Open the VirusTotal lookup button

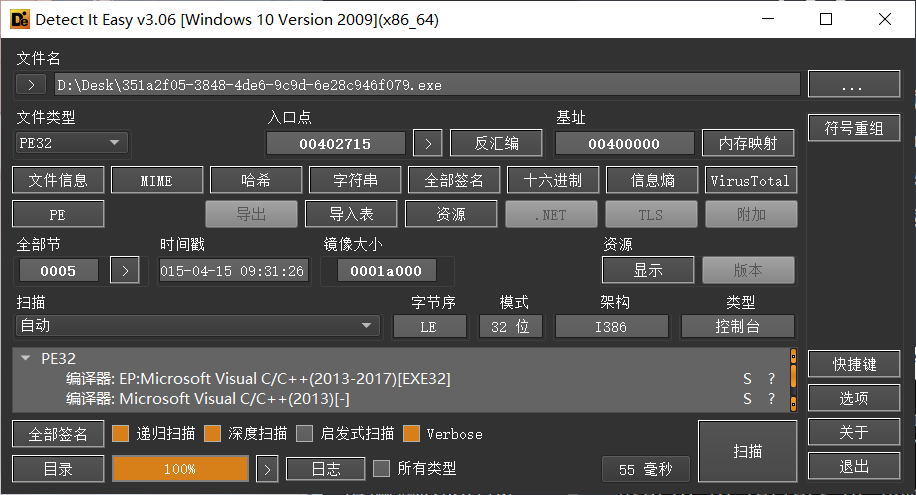(x=751, y=180)
